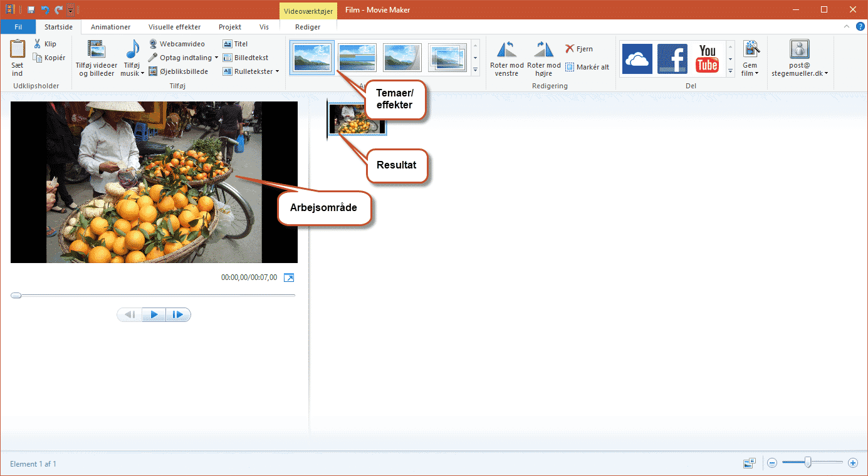Change thumbnail size icon in status bar
Image resolution: width=868 pixels, height=476 pixels.
[750, 463]
